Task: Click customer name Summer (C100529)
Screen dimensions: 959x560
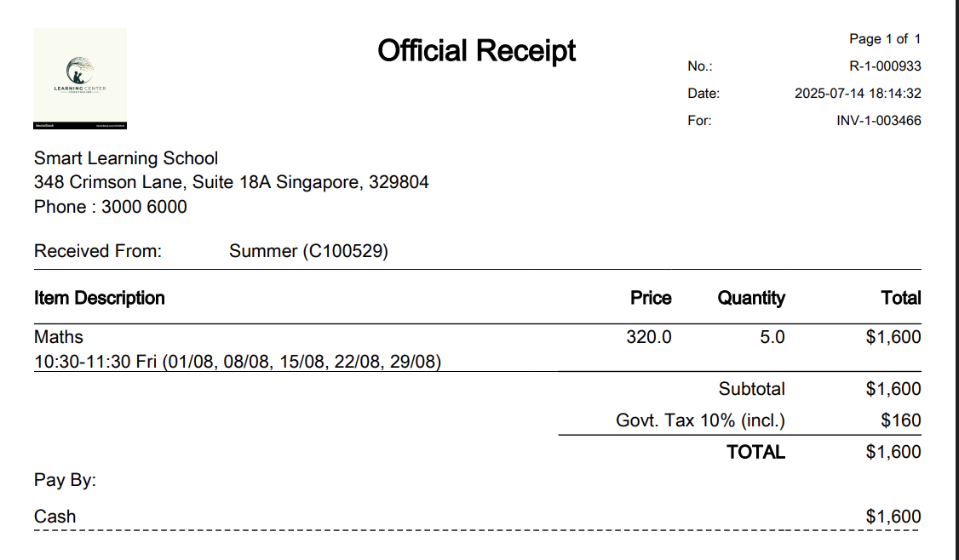Action: tap(309, 251)
